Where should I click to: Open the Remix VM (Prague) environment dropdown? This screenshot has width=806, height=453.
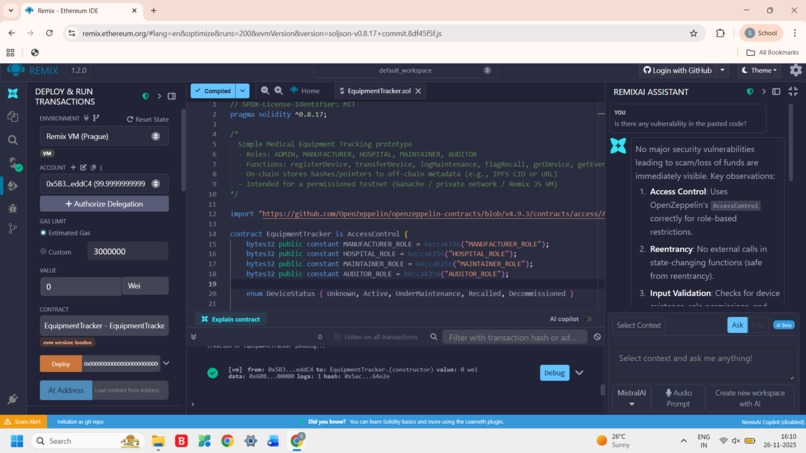pyautogui.click(x=104, y=136)
